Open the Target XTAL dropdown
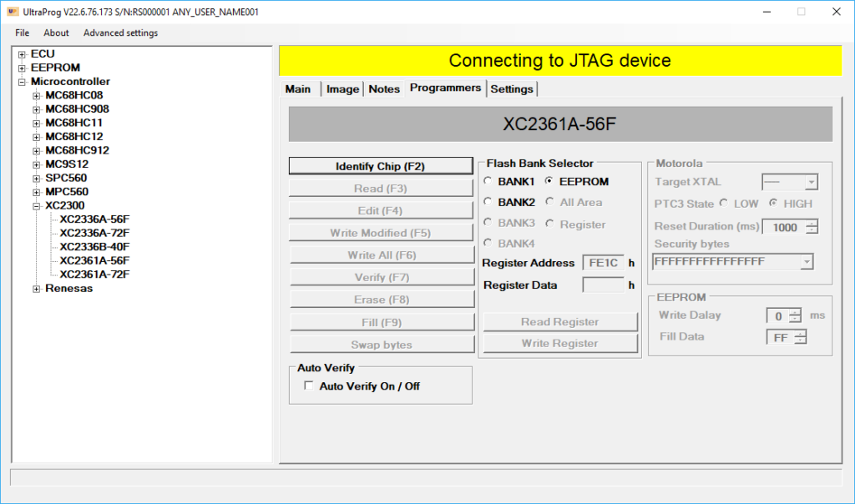Image resolution: width=855 pixels, height=504 pixels. 811,182
